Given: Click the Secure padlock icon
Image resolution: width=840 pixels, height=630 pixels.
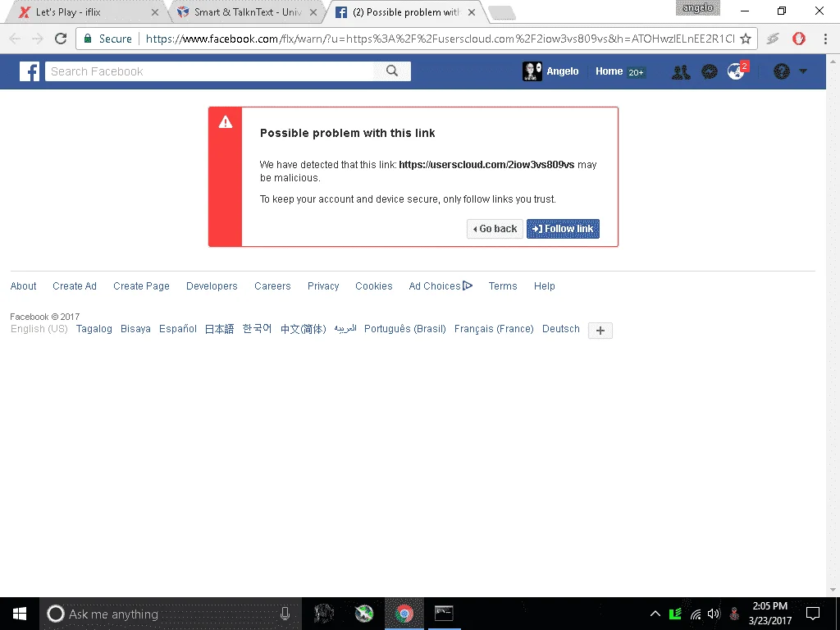Looking at the screenshot, I should 88,39.
